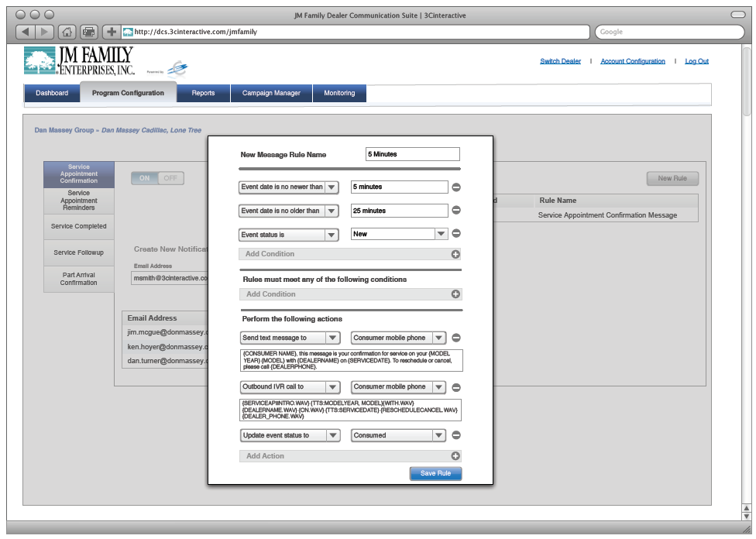
Task: Click the Dan Massey Group breadcrumb
Action: point(64,130)
